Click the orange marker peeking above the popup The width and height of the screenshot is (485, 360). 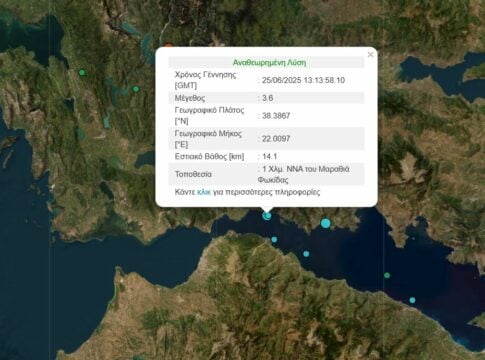point(169,45)
